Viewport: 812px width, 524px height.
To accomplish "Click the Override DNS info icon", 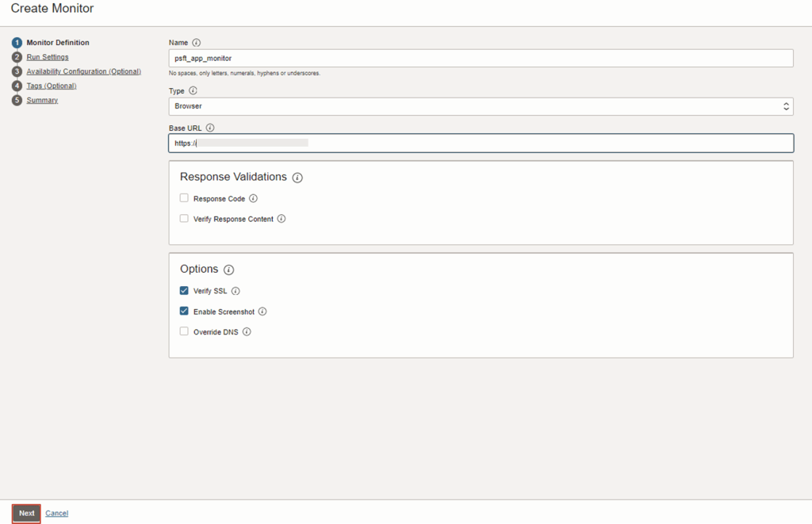I will click(247, 332).
